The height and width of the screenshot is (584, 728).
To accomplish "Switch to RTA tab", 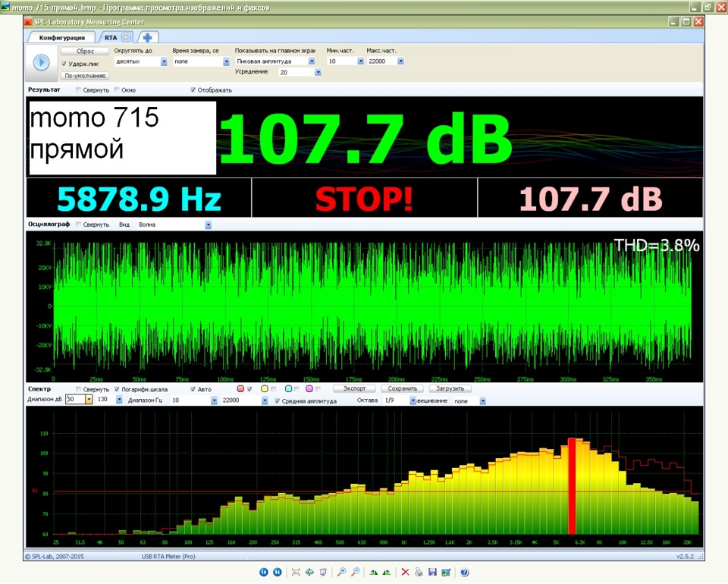I will pyautogui.click(x=111, y=38).
